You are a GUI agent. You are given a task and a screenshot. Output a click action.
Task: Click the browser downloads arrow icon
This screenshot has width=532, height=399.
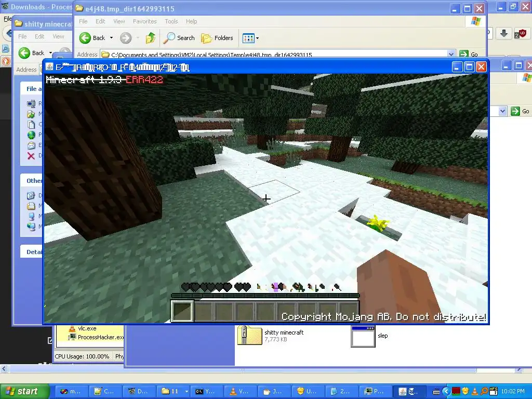click(504, 33)
